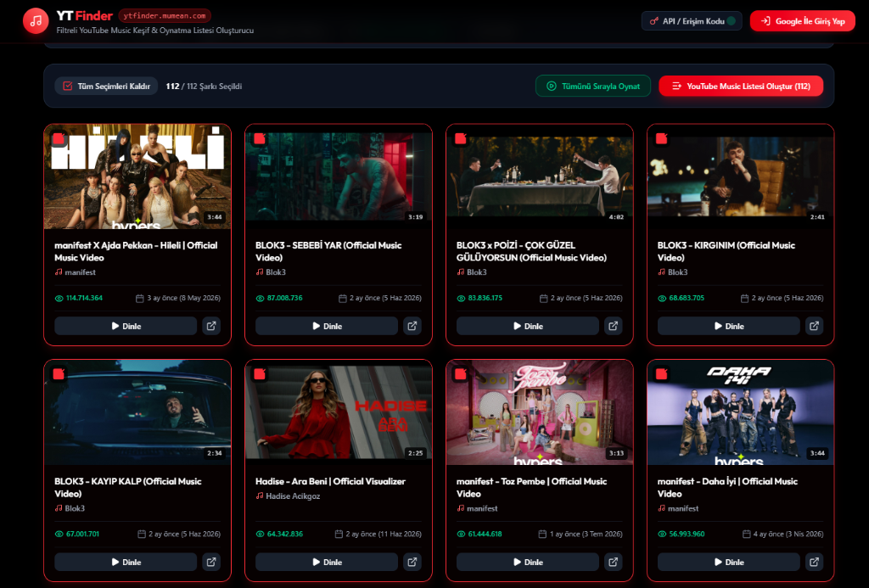Screen dimensions: 869x588
Task: Click date '1 ay önce (3 Tem 2026)'
Action: click(x=586, y=535)
